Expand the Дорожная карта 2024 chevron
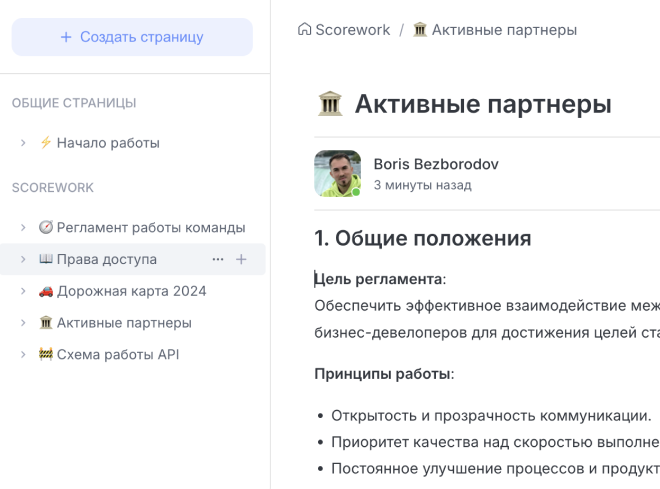This screenshot has width=660, height=489. point(23,291)
